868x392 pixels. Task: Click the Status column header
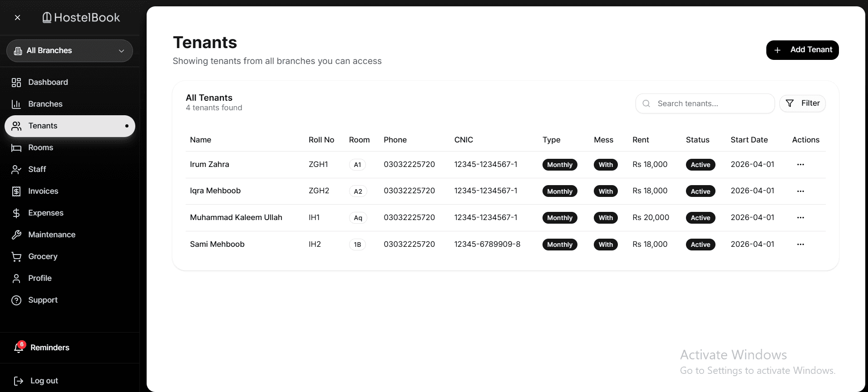[698, 140]
